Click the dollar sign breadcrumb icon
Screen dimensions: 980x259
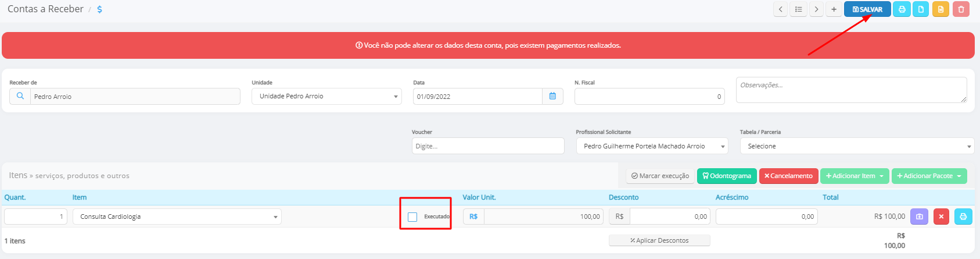100,9
